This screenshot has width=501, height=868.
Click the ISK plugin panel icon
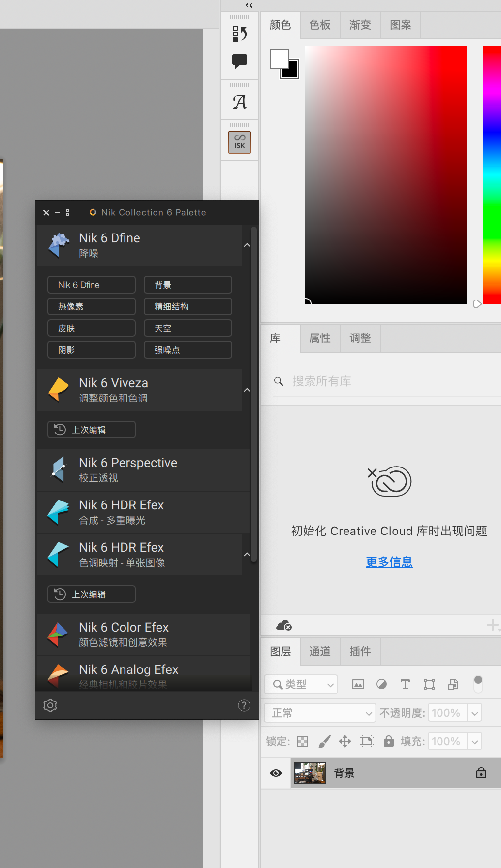[240, 142]
